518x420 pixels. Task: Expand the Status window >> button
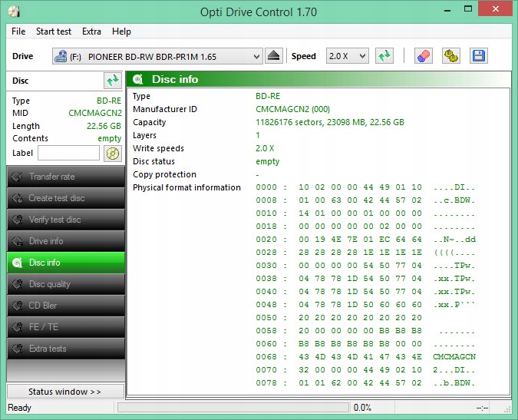point(66,392)
